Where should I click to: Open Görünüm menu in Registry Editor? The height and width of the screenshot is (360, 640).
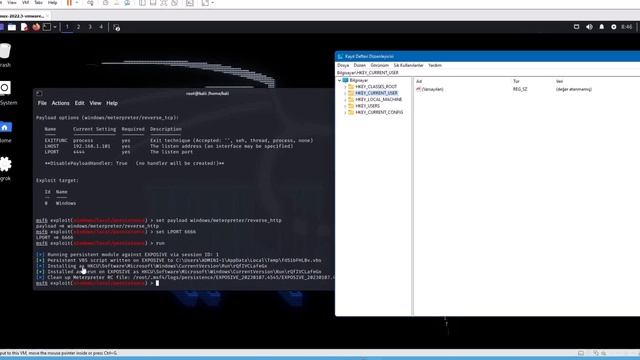tap(380, 65)
